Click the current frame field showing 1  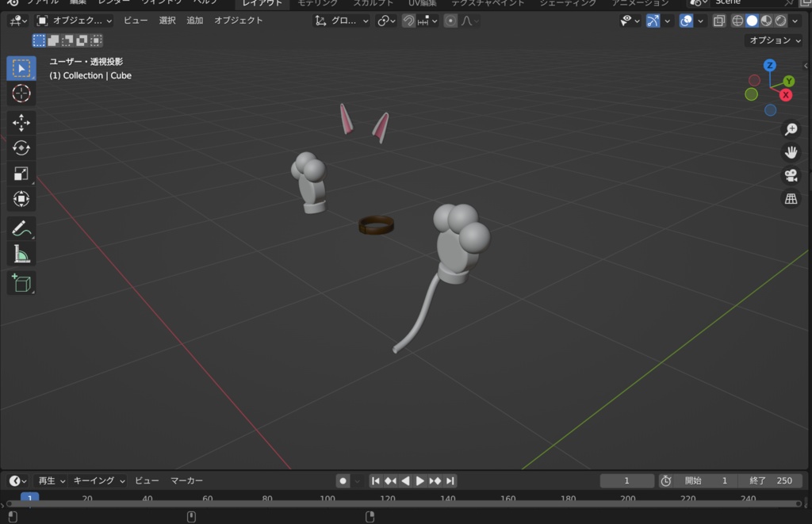[626, 481]
